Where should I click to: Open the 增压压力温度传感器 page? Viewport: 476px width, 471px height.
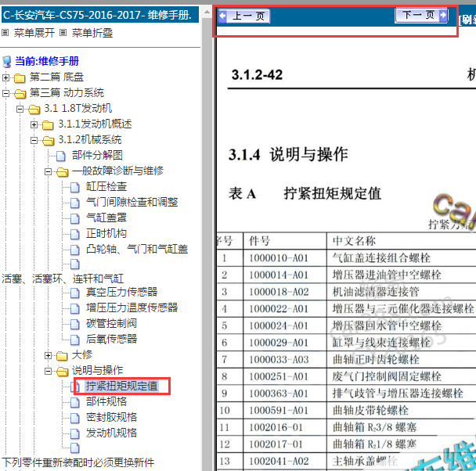click(x=132, y=307)
